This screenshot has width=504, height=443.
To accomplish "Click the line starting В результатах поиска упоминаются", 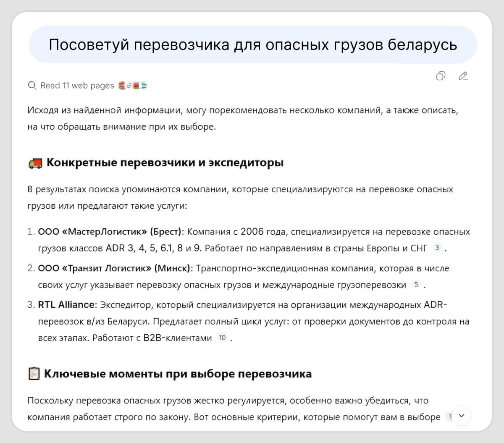I will coord(240,189).
